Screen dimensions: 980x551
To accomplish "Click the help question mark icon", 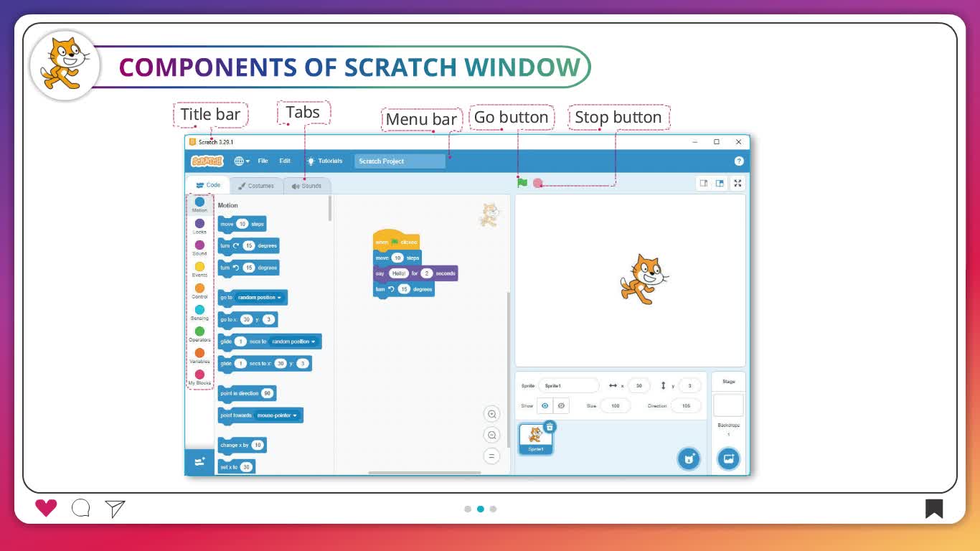I will click(739, 161).
